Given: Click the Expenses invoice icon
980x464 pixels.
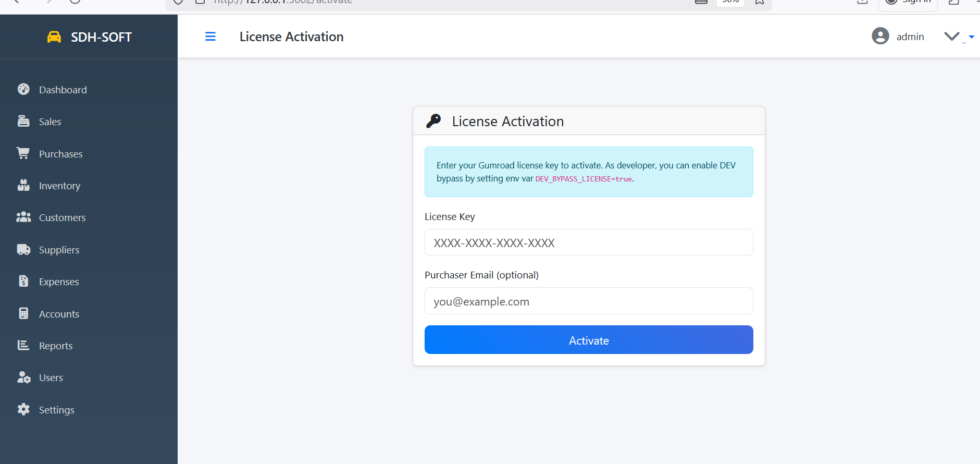Looking at the screenshot, I should [x=23, y=281].
